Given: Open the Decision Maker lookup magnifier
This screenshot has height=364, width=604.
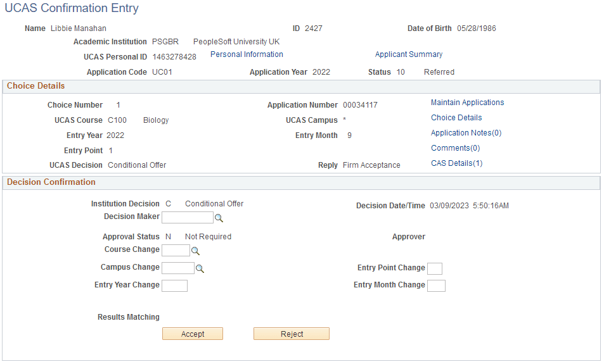Looking at the screenshot, I should pyautogui.click(x=219, y=218).
